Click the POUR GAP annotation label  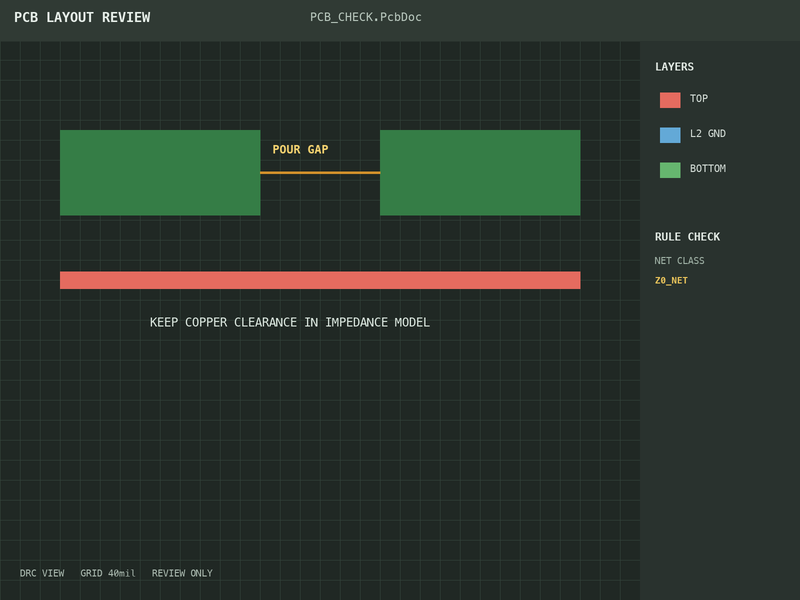click(x=300, y=149)
